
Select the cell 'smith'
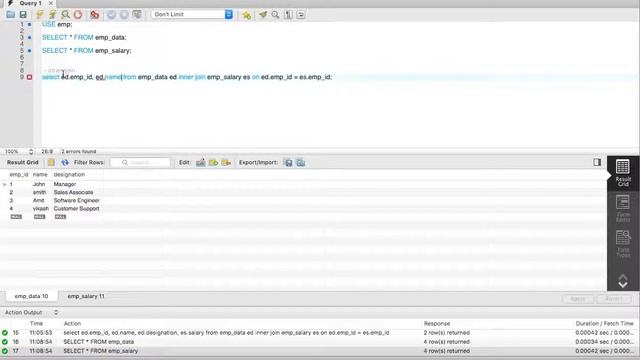40,192
